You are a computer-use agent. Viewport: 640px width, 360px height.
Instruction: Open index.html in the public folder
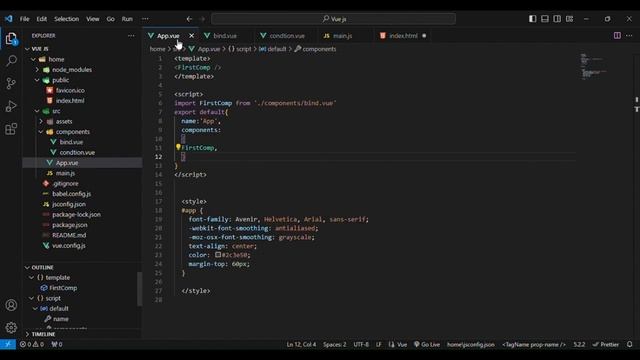(x=70, y=100)
